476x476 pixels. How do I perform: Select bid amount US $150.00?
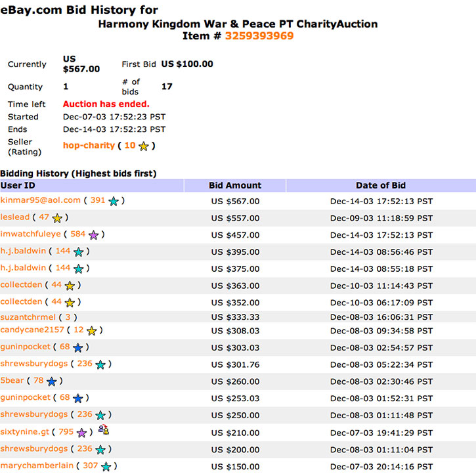click(235, 467)
